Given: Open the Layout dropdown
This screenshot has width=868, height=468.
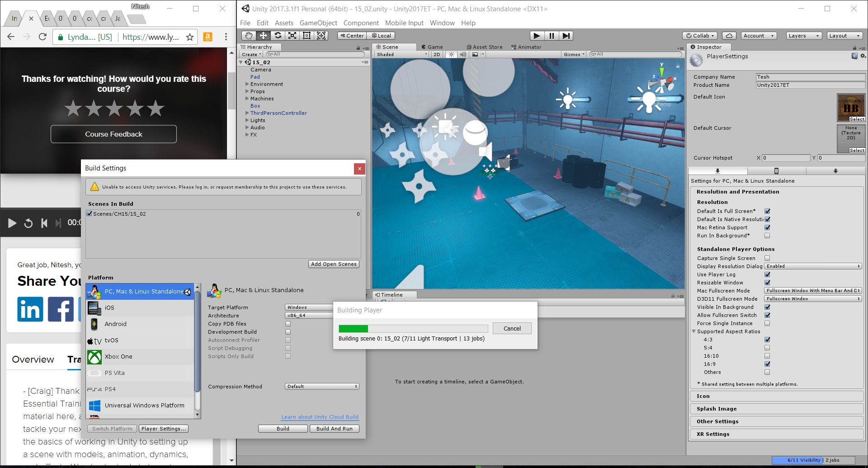Looking at the screenshot, I should (x=844, y=36).
